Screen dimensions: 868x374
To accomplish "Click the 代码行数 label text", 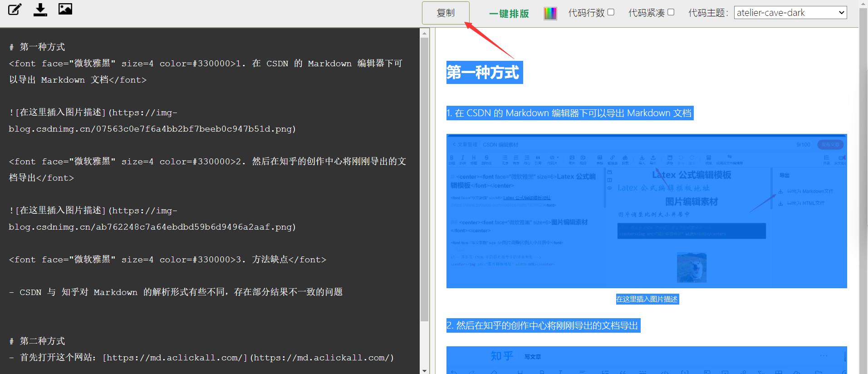I will tap(587, 13).
